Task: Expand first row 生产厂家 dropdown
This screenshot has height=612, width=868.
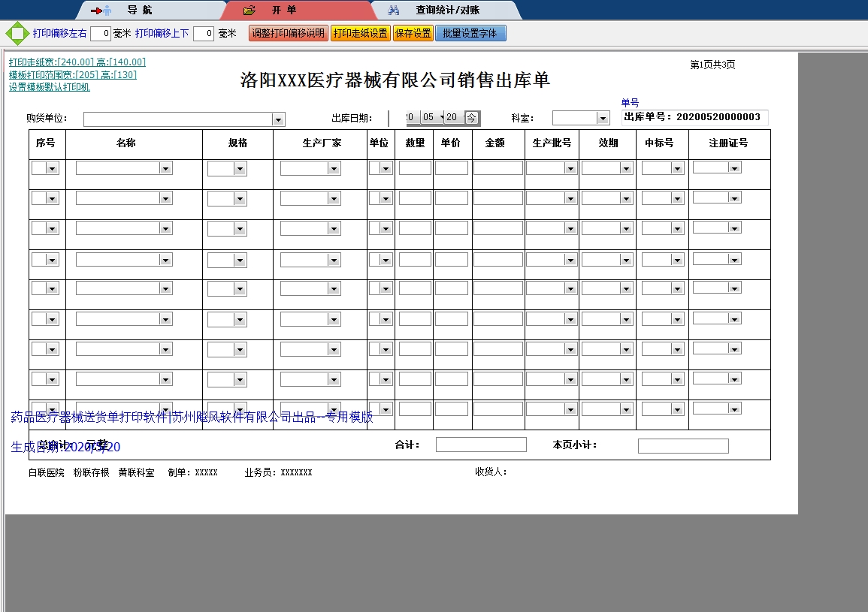Action: click(334, 169)
